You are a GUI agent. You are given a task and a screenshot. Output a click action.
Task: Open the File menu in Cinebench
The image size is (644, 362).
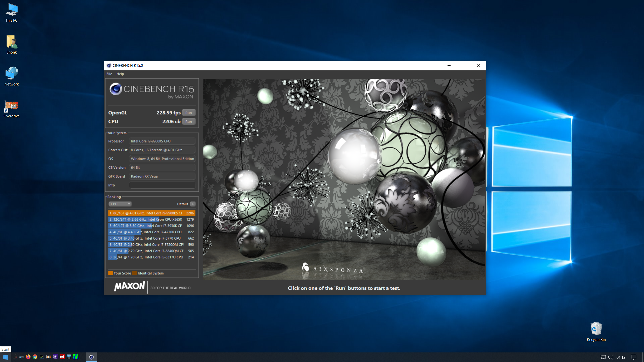109,74
